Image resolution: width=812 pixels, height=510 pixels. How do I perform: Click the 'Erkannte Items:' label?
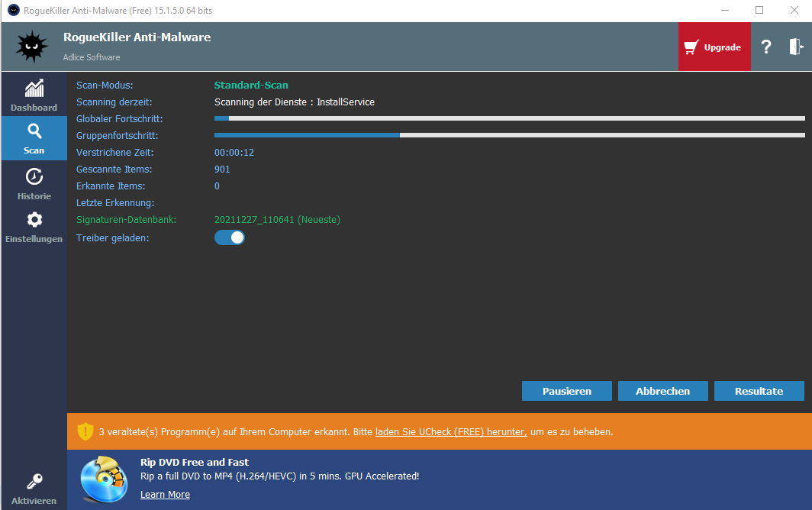[111, 186]
